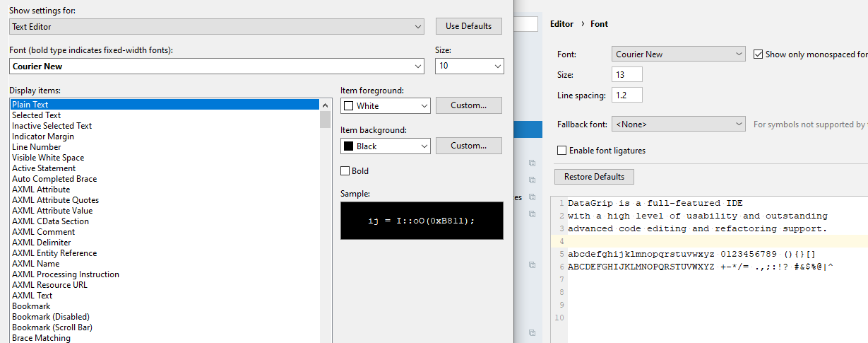Viewport: 868px width, 343px height.
Task: Click the copy icon beside preview line 10
Action: coord(533,332)
